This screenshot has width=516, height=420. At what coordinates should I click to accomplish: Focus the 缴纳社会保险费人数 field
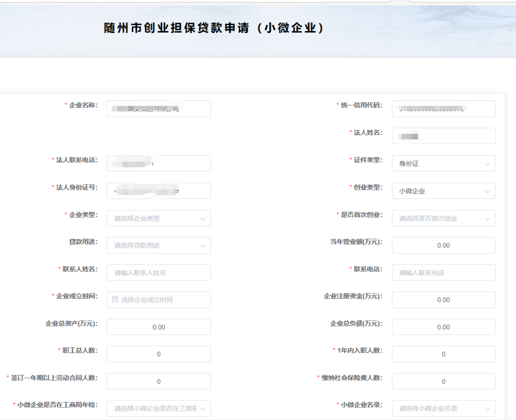pos(443,381)
